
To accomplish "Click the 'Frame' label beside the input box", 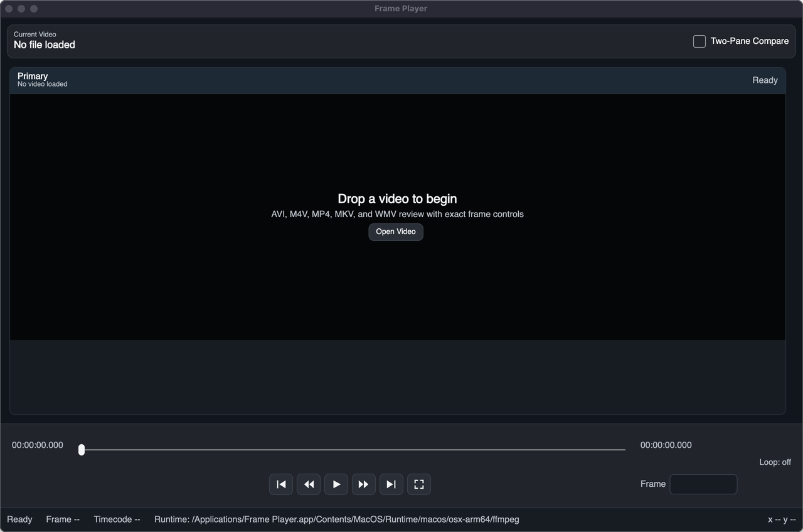I will [x=653, y=484].
